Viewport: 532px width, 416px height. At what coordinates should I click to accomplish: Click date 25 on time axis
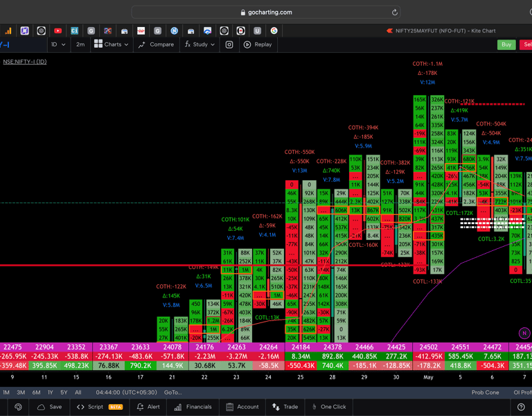click(300, 377)
